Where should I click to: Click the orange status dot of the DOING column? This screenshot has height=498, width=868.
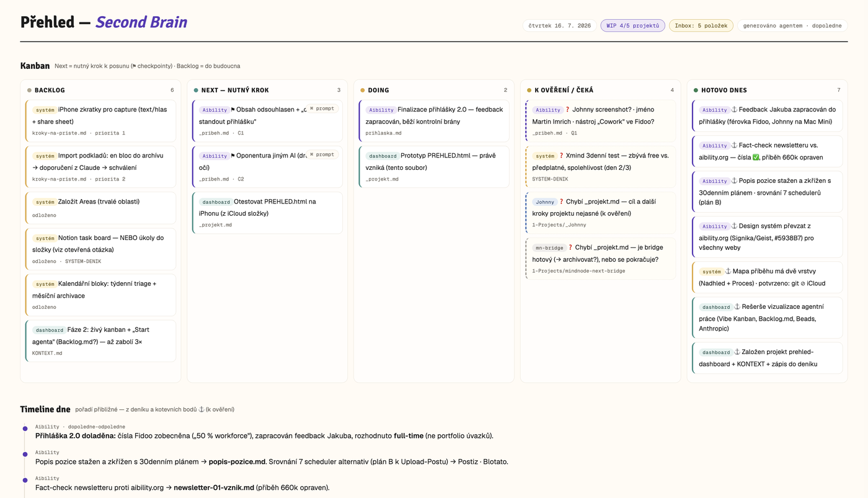(x=363, y=91)
